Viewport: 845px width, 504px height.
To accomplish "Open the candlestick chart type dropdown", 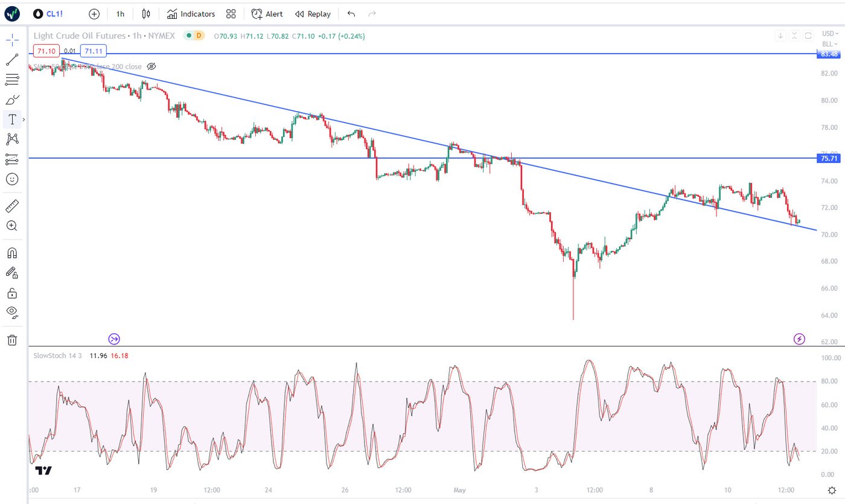I will click(x=145, y=14).
